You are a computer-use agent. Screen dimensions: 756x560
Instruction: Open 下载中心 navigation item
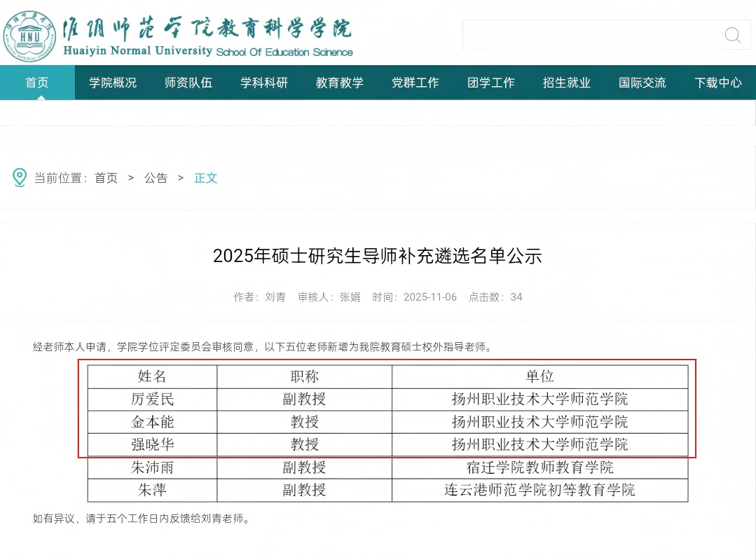pyautogui.click(x=718, y=83)
